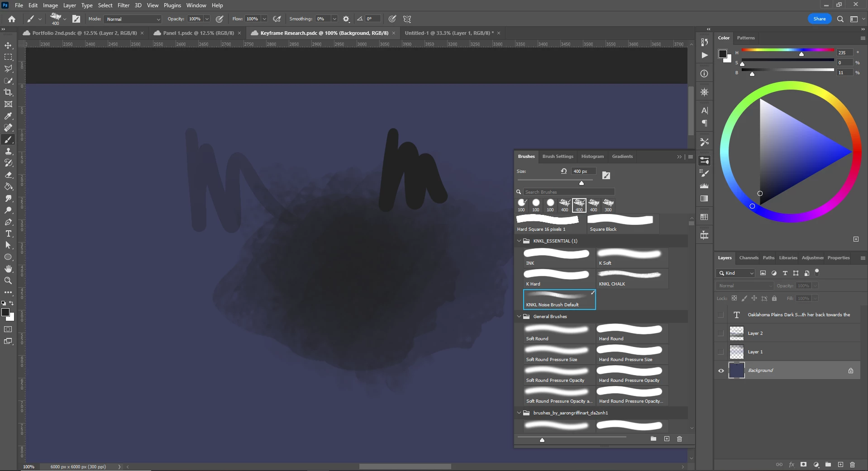The height and width of the screenshot is (471, 868).
Task: Collapse the KNKL_ESSENTIAL brush group
Action: pyautogui.click(x=519, y=241)
